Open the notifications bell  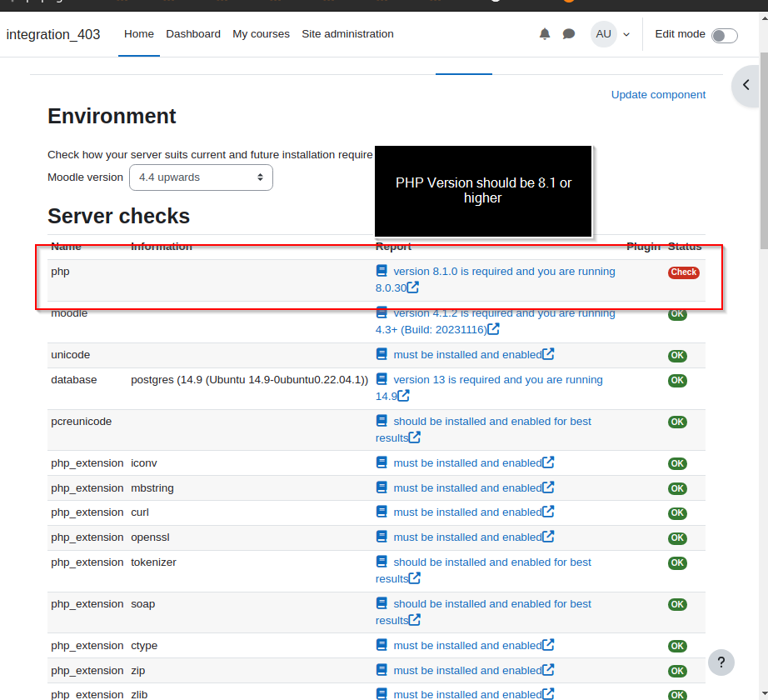(x=545, y=34)
